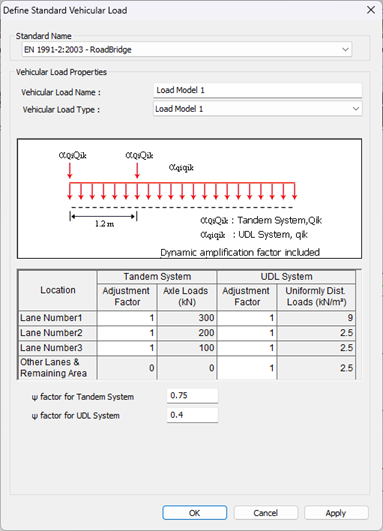Close the Define Standard Vehicular Load dialog
This screenshot has width=383, height=531.
click(371, 10)
